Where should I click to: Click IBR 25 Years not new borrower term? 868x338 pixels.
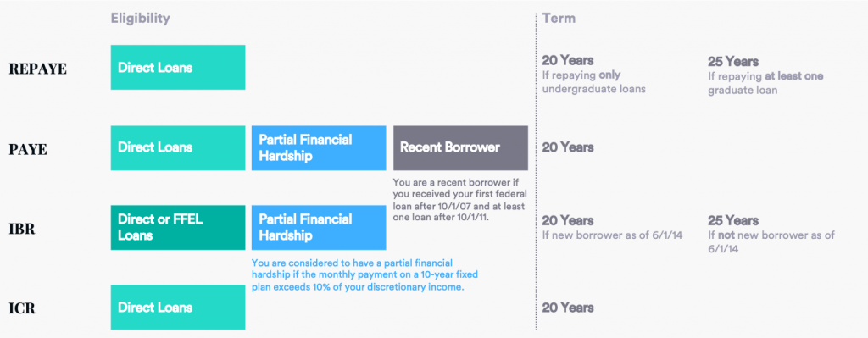click(771, 234)
